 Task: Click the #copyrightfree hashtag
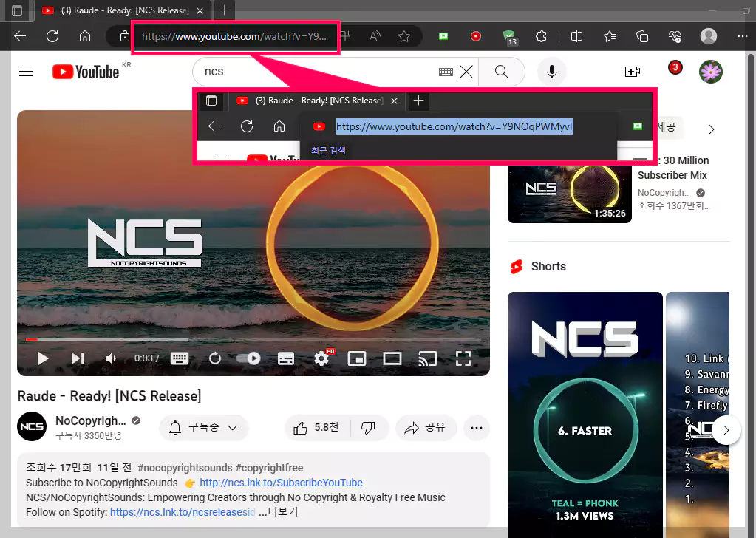[x=270, y=468]
